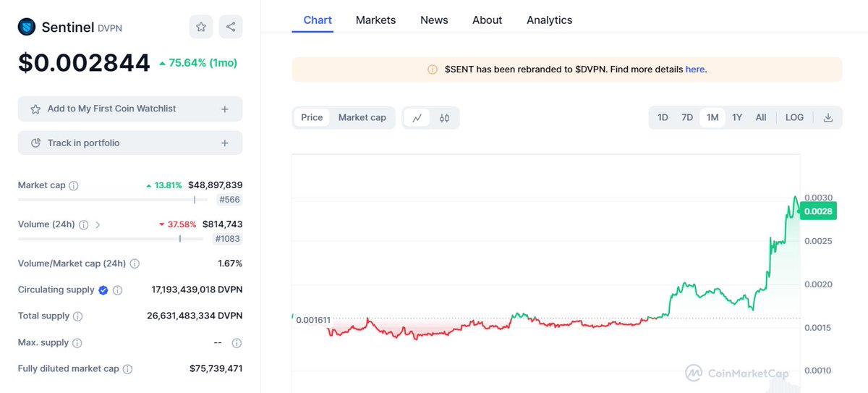Click the info icon beside Max. supply label
The image size is (868, 393).
tap(77, 342)
